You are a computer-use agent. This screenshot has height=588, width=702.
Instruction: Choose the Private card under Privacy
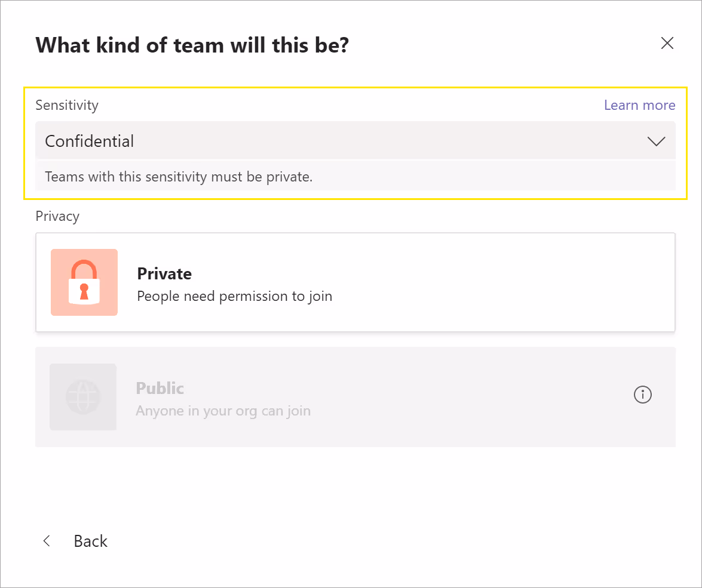[355, 282]
